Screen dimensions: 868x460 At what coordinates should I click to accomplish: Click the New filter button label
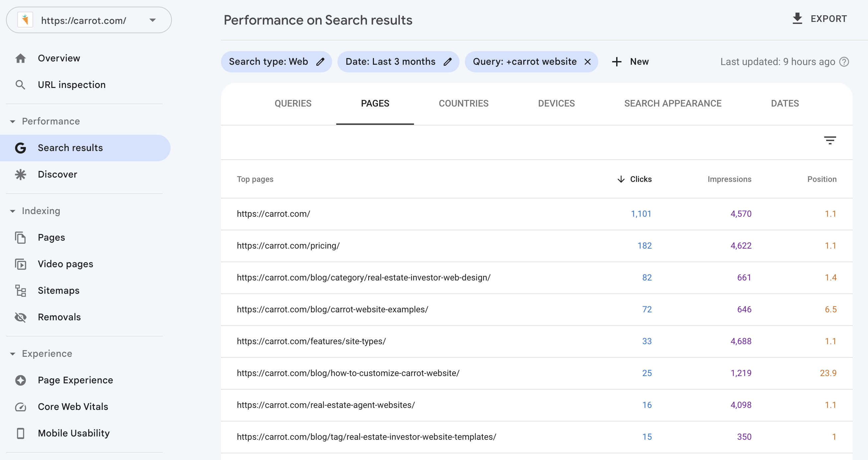pyautogui.click(x=639, y=62)
